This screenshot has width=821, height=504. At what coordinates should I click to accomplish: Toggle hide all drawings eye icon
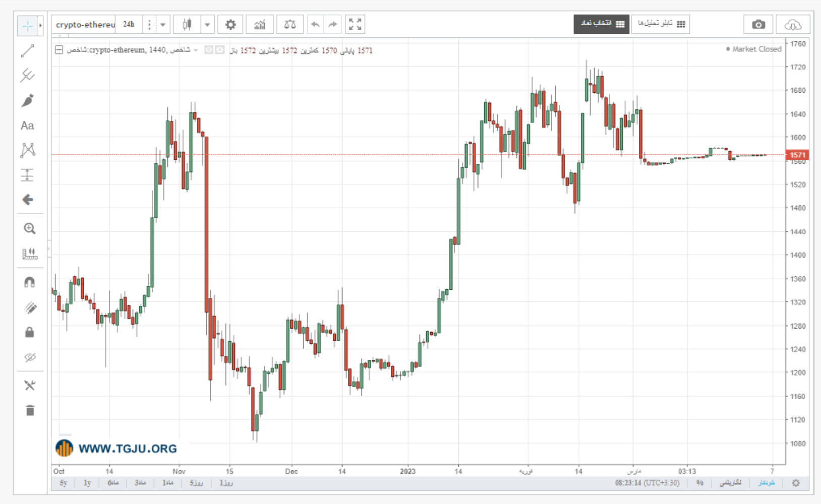coord(30,357)
